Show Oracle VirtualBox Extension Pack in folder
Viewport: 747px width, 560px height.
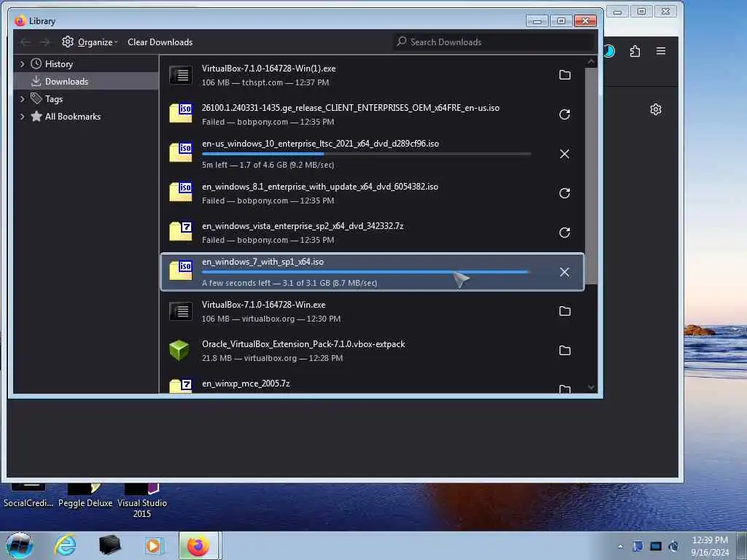(x=565, y=351)
